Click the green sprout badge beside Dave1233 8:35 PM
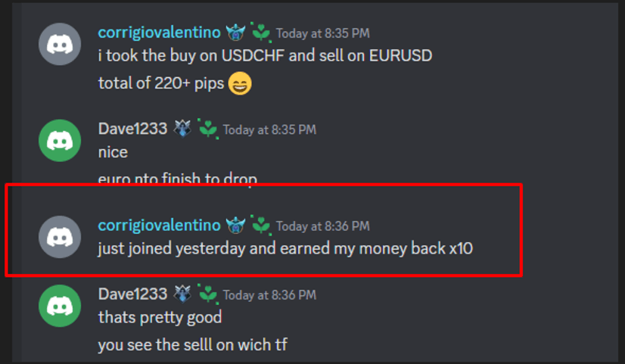This screenshot has width=625, height=364. click(x=208, y=129)
